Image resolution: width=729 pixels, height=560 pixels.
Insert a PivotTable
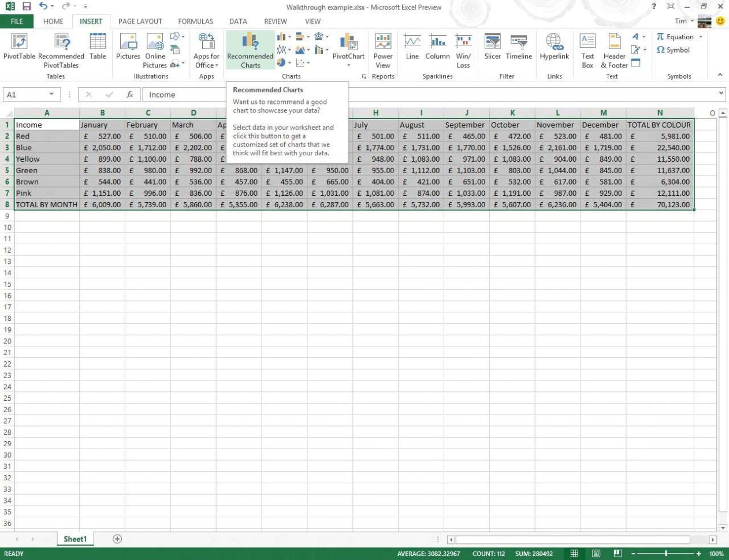20,49
